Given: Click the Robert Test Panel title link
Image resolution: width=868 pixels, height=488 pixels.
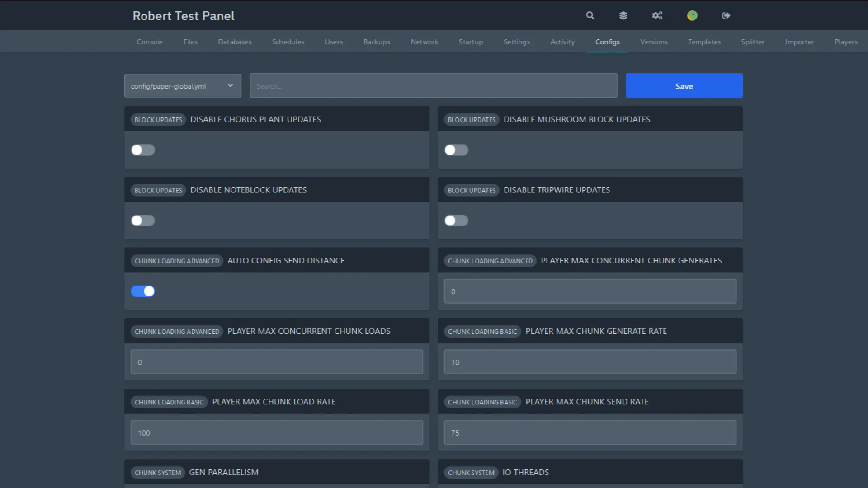Looking at the screenshot, I should click(x=184, y=16).
